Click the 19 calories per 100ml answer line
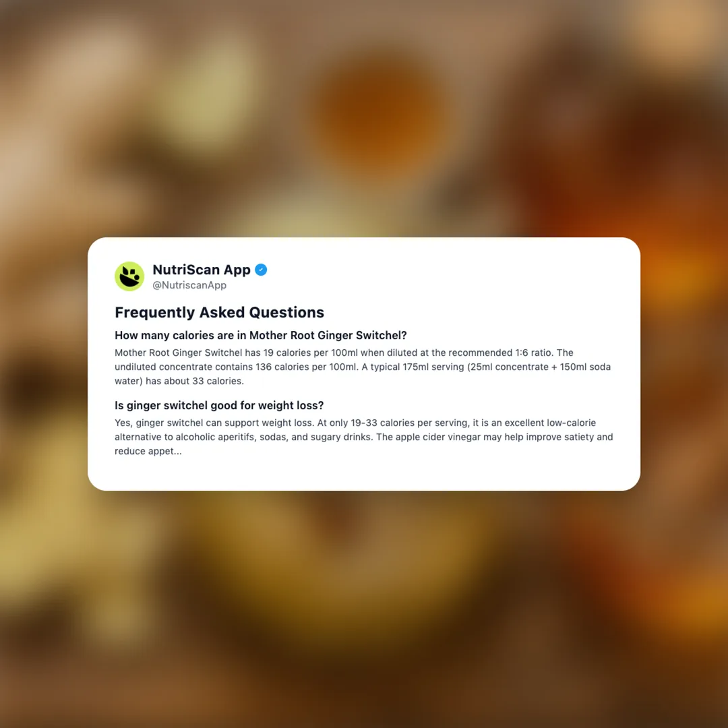The image size is (728, 728). point(344,353)
